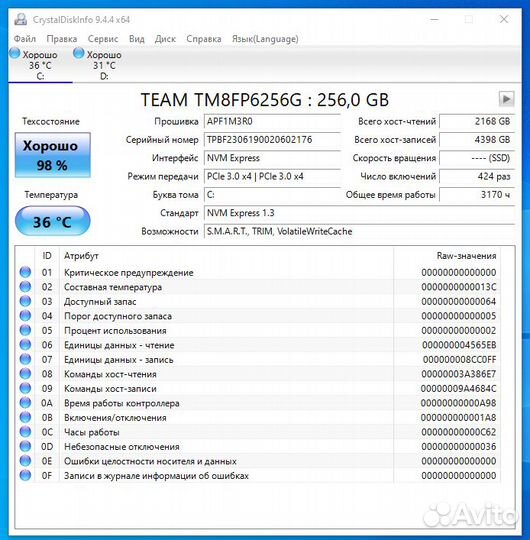This screenshot has height=540, width=530.
Task: Select the Часы работы attribute text
Action: [x=92, y=432]
